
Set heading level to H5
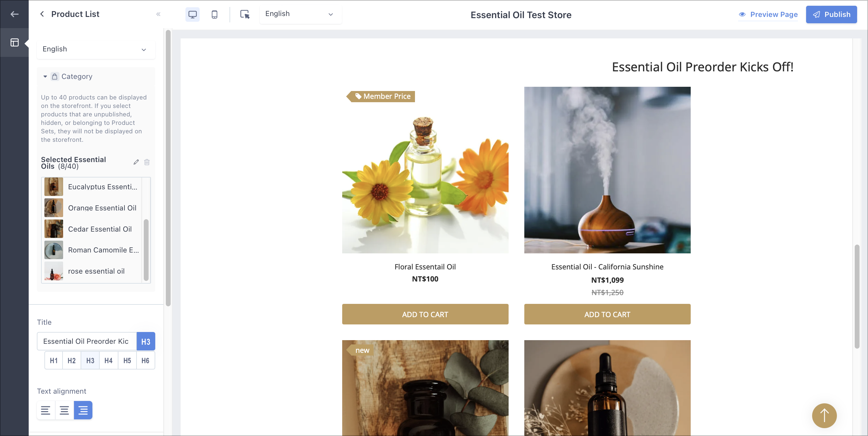coord(127,361)
